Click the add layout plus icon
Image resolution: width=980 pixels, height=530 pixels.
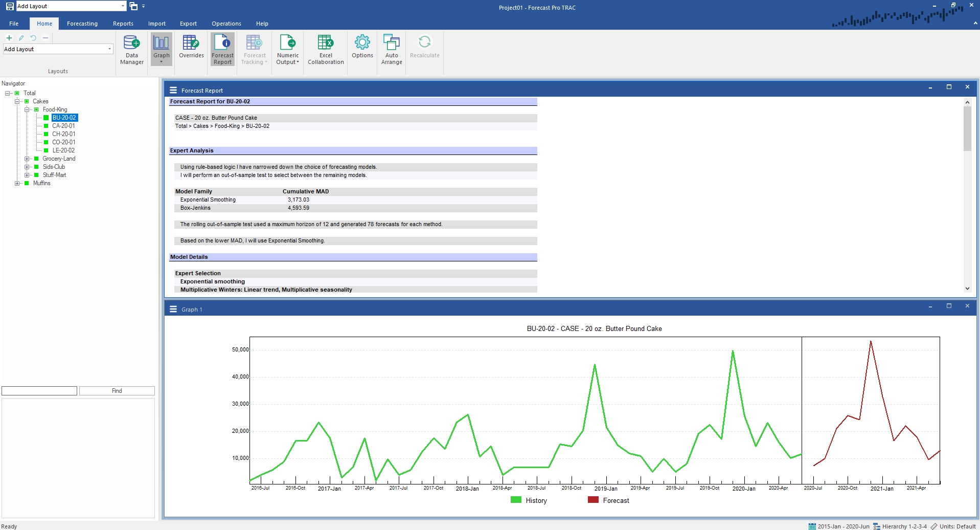[9, 38]
